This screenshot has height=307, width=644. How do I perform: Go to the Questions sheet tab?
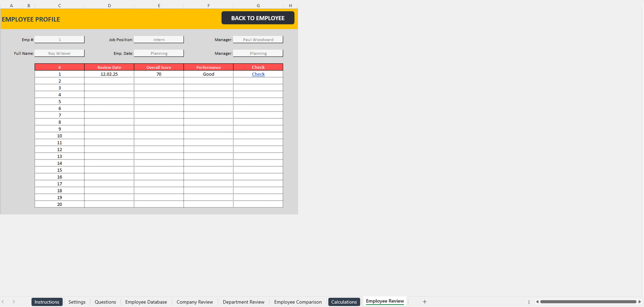(x=105, y=302)
